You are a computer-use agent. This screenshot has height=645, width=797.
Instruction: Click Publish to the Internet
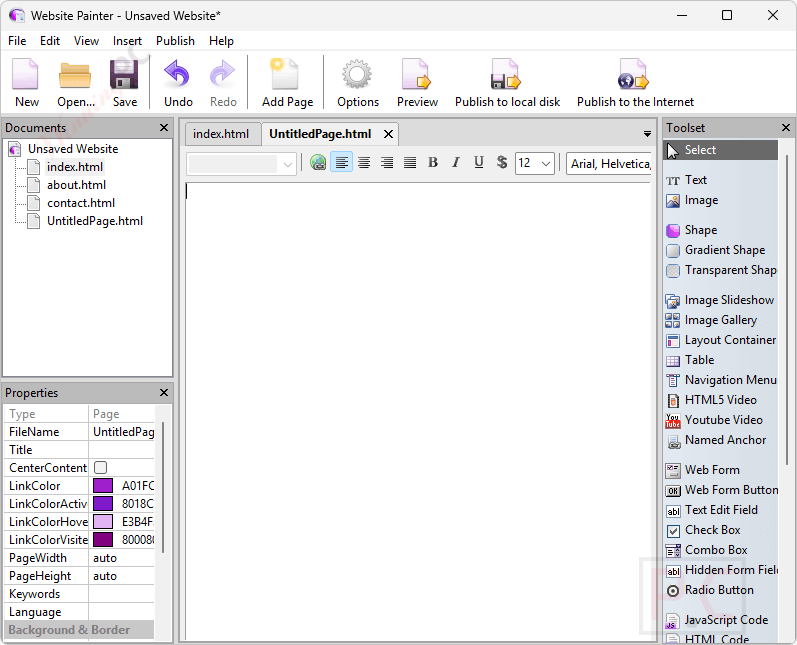point(635,83)
